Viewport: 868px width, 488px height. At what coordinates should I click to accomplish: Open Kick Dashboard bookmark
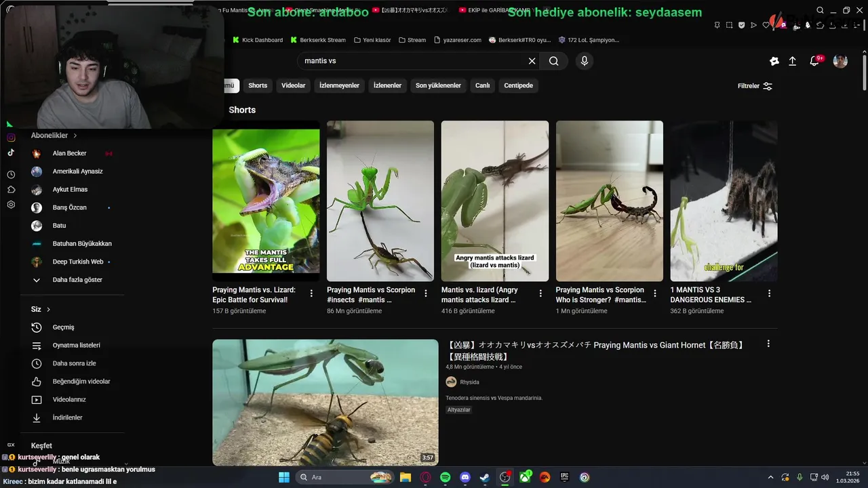(258, 40)
